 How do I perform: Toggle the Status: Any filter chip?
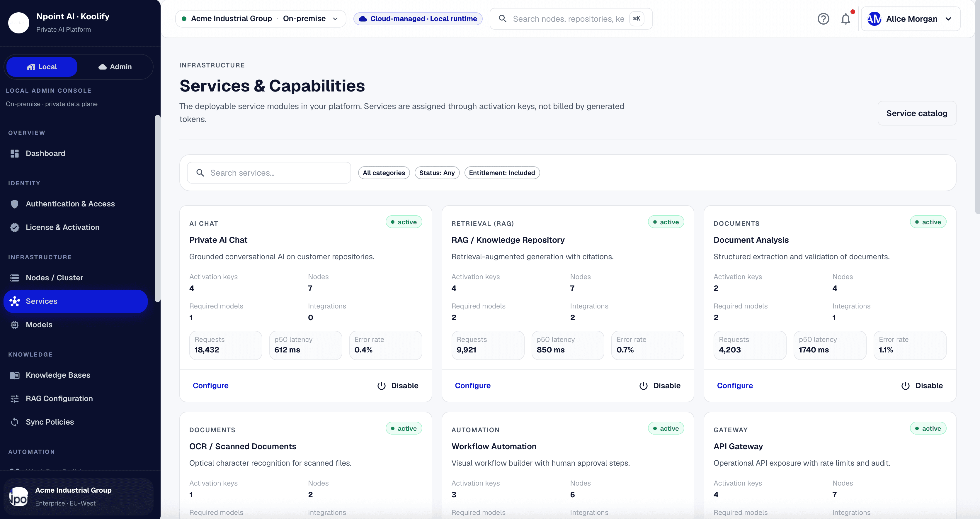[437, 173]
